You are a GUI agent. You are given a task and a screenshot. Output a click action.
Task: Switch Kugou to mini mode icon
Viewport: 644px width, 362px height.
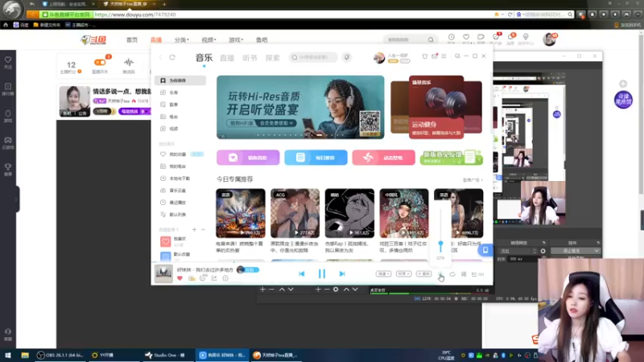point(457,56)
